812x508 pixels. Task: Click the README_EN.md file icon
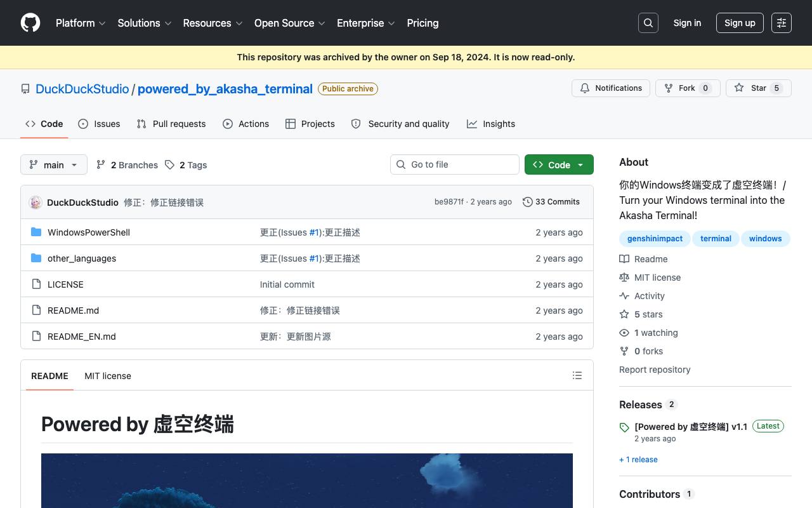(x=36, y=337)
